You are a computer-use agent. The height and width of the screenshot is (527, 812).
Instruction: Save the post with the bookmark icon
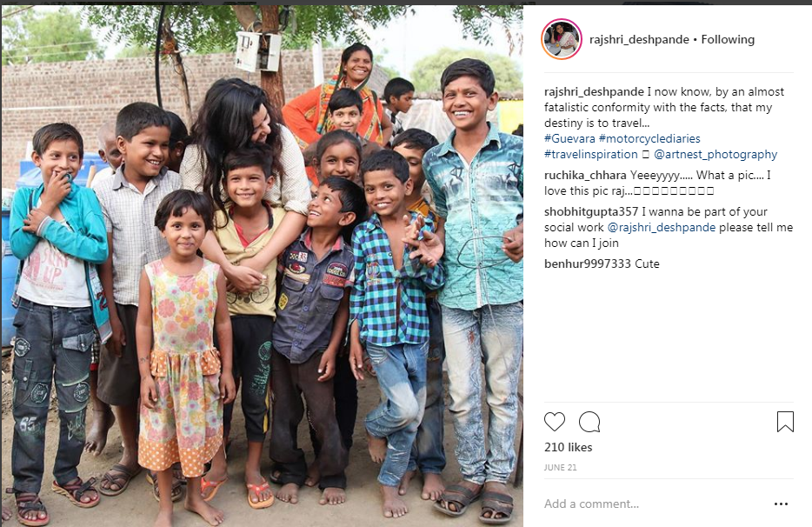click(x=785, y=422)
